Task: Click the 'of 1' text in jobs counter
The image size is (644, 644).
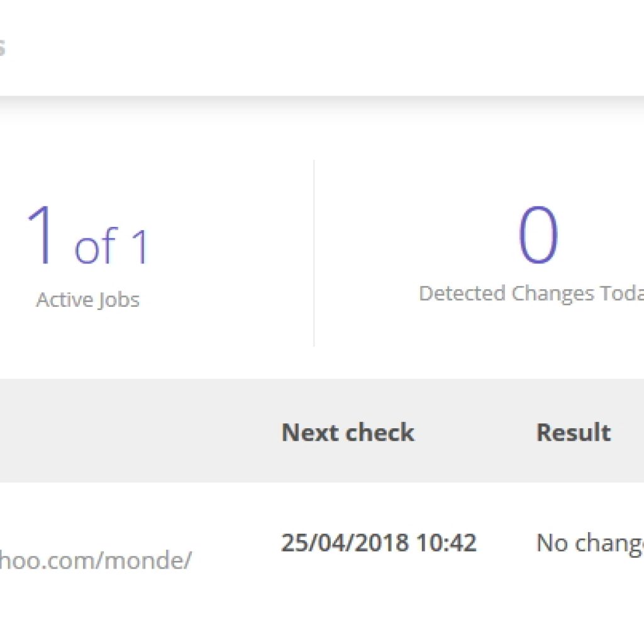Action: [112, 247]
